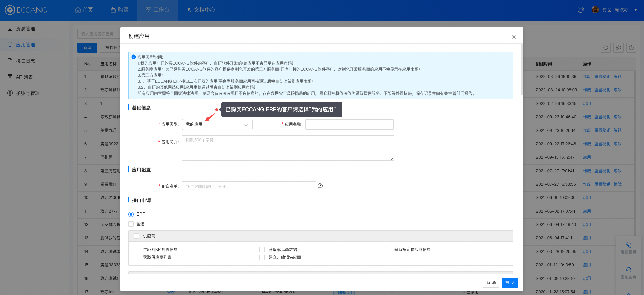This screenshot has height=295, width=644.
Task: Click 作废 in the 2021-07-27 16:50:55 row
Action: pyautogui.click(x=587, y=184)
